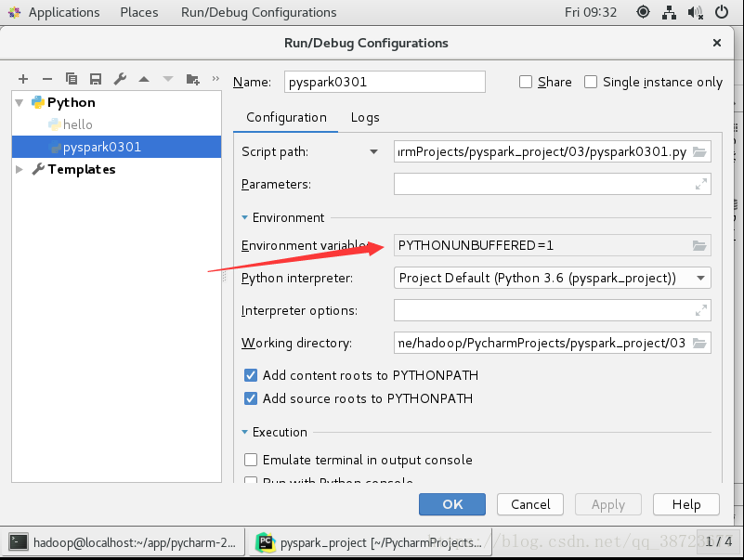The image size is (744, 560).
Task: Move configuration up with the up arrow
Action: click(x=144, y=79)
